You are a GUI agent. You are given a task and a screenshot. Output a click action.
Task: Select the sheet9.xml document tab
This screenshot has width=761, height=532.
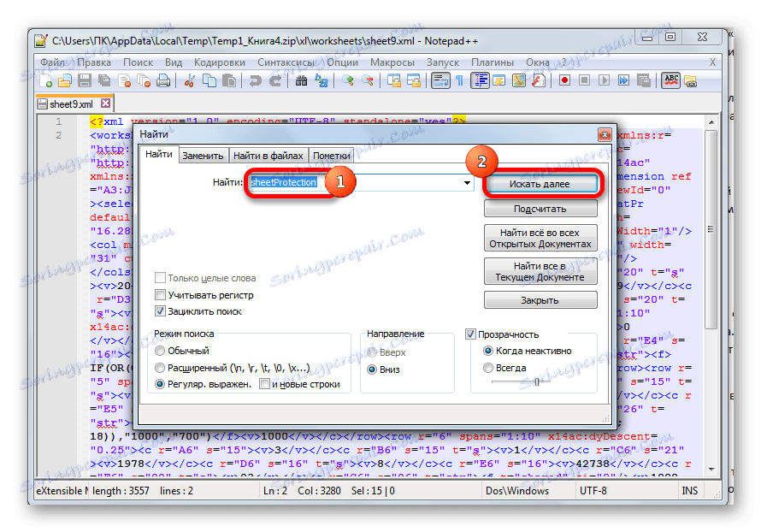pyautogui.click(x=71, y=103)
